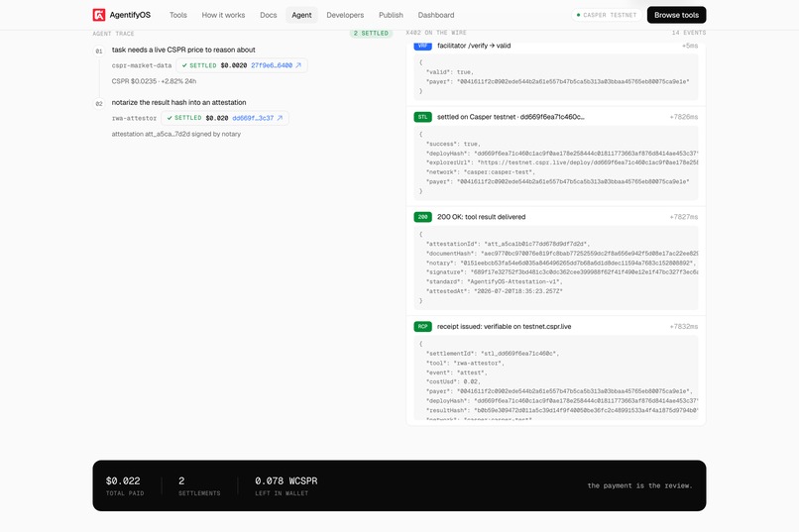The height and width of the screenshot is (532, 799).
Task: Open the Tools nav item
Action: tap(177, 15)
